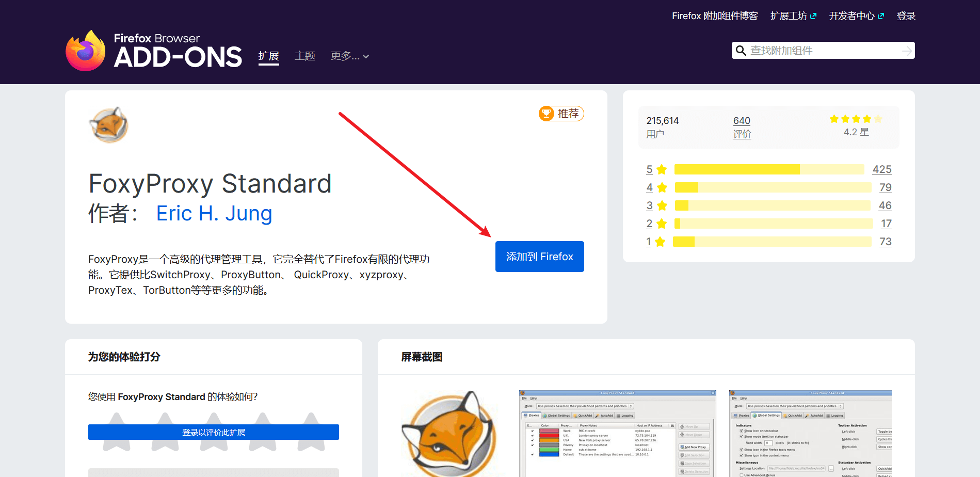Click the star icon in the 5-star row
This screenshot has height=477, width=980.
tap(662, 169)
